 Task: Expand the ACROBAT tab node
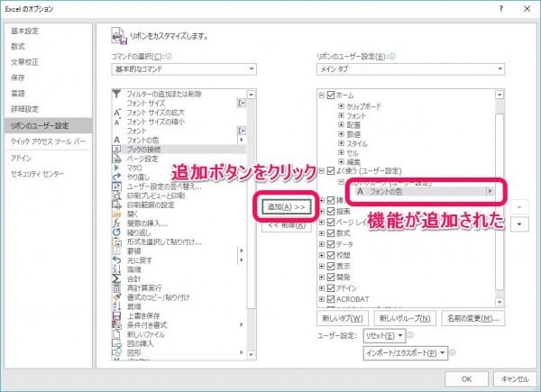[322, 299]
